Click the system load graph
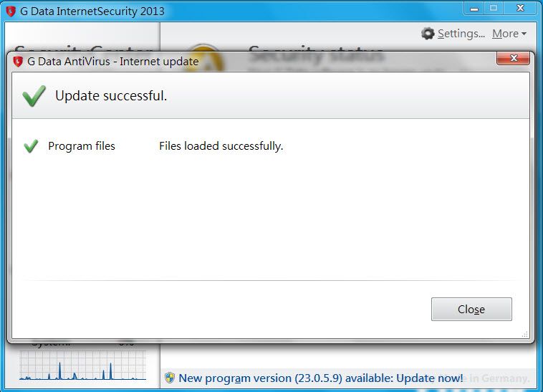 (83, 365)
